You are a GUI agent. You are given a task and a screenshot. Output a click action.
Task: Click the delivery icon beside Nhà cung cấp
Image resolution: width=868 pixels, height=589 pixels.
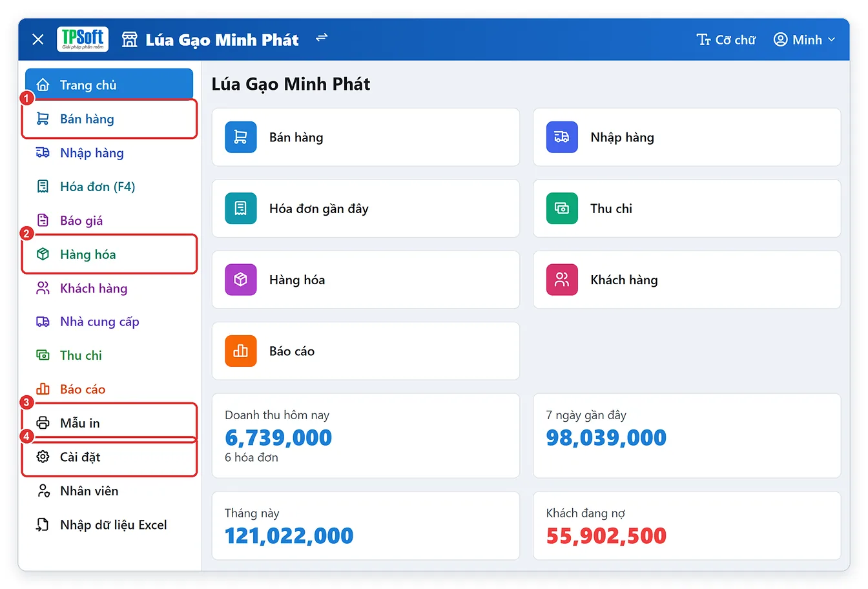click(x=43, y=322)
